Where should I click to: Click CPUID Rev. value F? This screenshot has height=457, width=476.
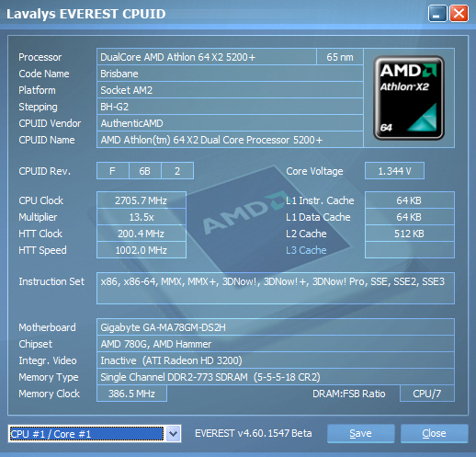coord(113,171)
